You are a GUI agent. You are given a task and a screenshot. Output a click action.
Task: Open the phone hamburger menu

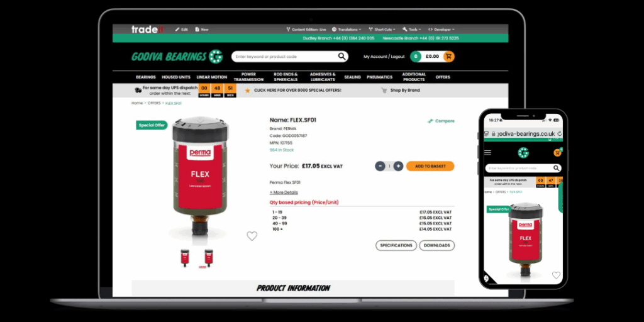(487, 152)
